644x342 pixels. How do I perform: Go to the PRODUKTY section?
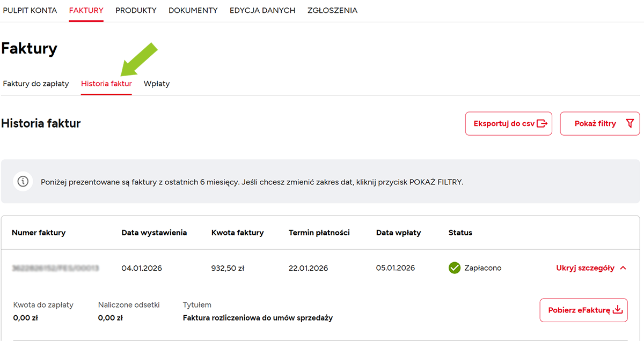[x=136, y=10]
